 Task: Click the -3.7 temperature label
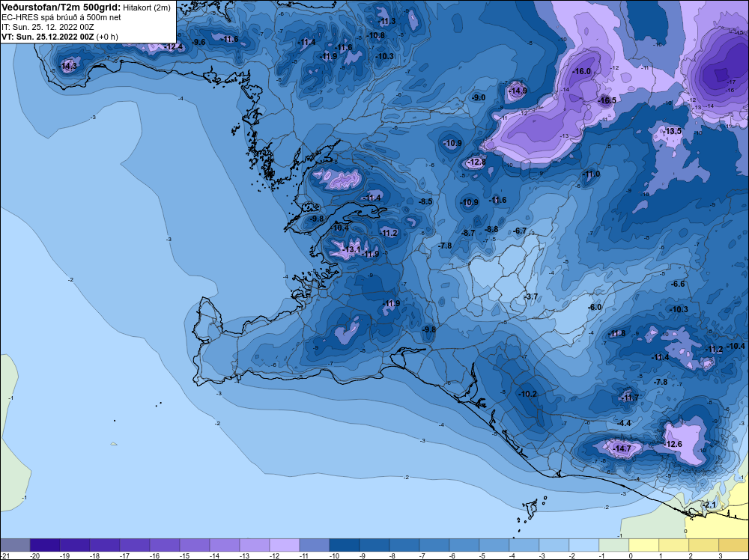click(531, 297)
